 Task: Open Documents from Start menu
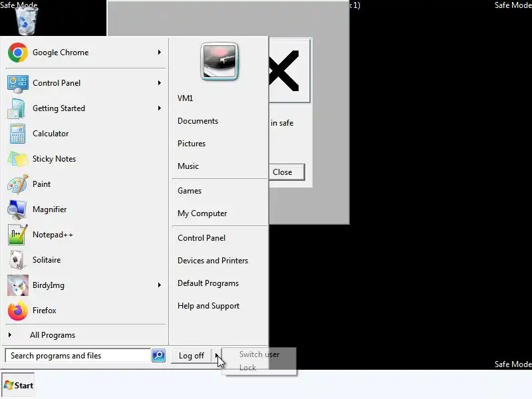pos(198,121)
